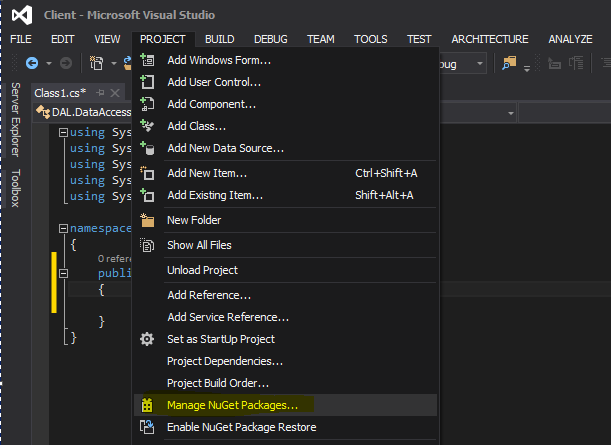Choose Enable NuGet Package Restore
This screenshot has width=611, height=445.
click(286, 427)
